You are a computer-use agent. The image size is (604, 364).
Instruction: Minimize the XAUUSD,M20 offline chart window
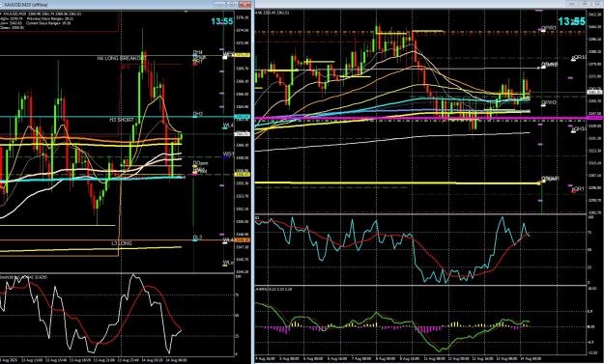(x=219, y=4)
